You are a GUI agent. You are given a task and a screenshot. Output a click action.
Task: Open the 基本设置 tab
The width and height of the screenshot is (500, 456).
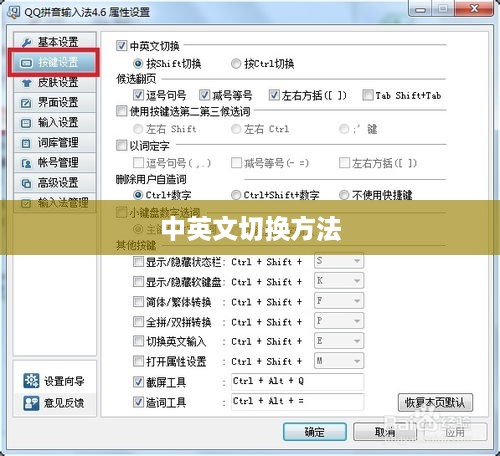(55, 42)
